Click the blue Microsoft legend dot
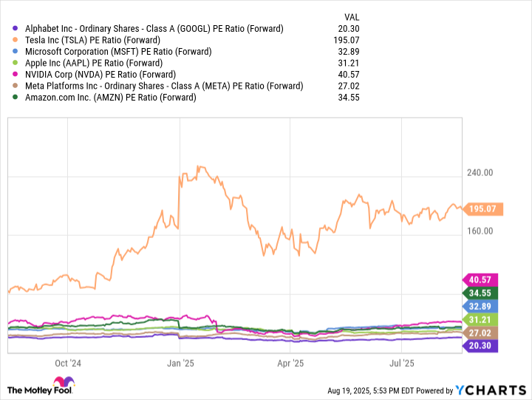 point(15,52)
